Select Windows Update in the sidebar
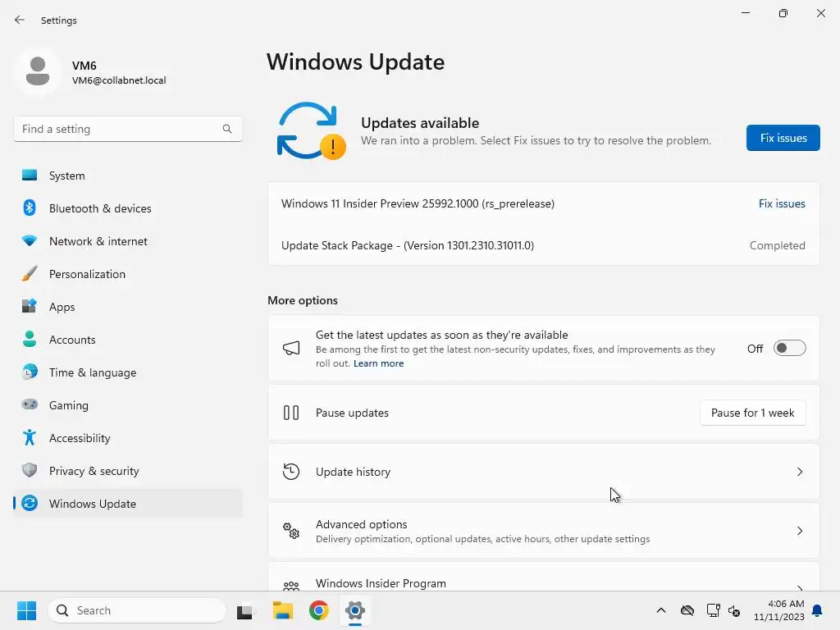The height and width of the screenshot is (630, 840). (128, 503)
